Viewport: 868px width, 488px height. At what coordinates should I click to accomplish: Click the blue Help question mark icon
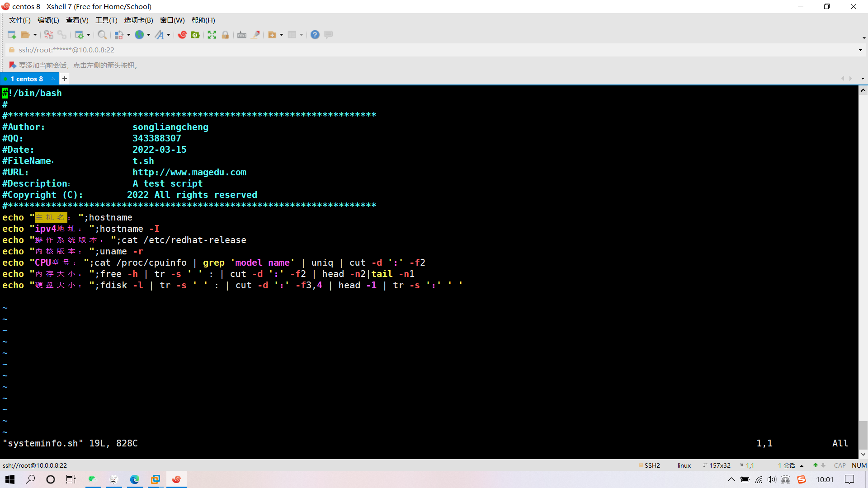point(315,35)
